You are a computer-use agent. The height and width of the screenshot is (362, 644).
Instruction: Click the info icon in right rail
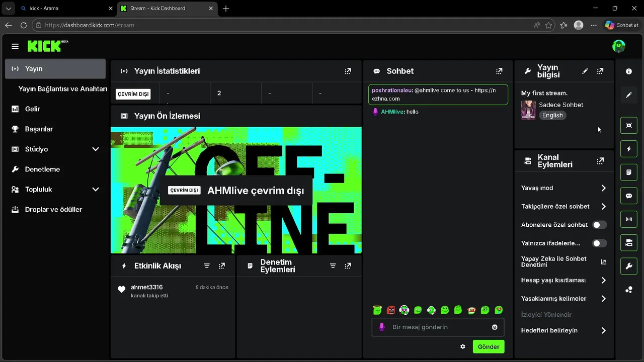click(629, 71)
